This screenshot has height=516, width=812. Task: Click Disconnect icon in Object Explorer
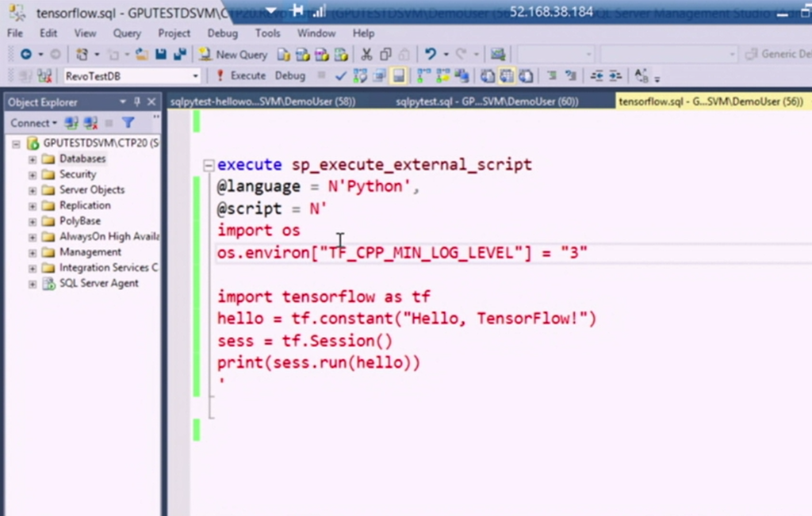(x=90, y=123)
